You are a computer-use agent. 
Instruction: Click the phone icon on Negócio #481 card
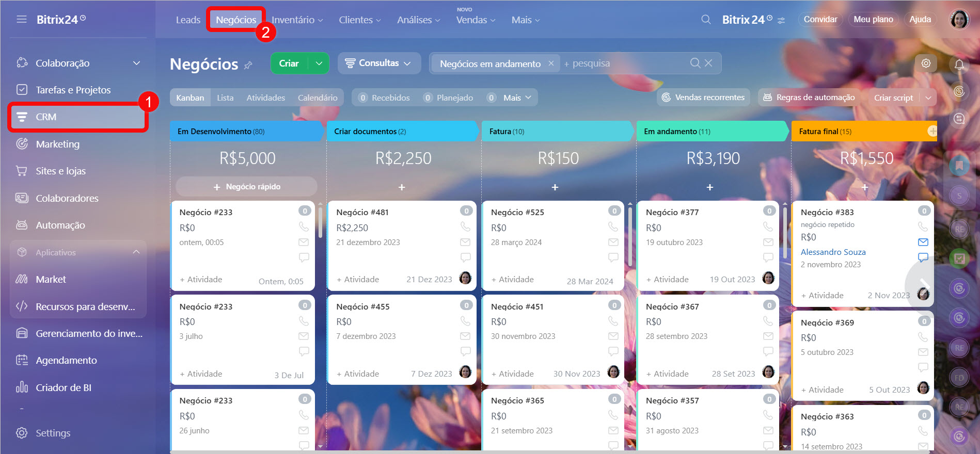(465, 226)
